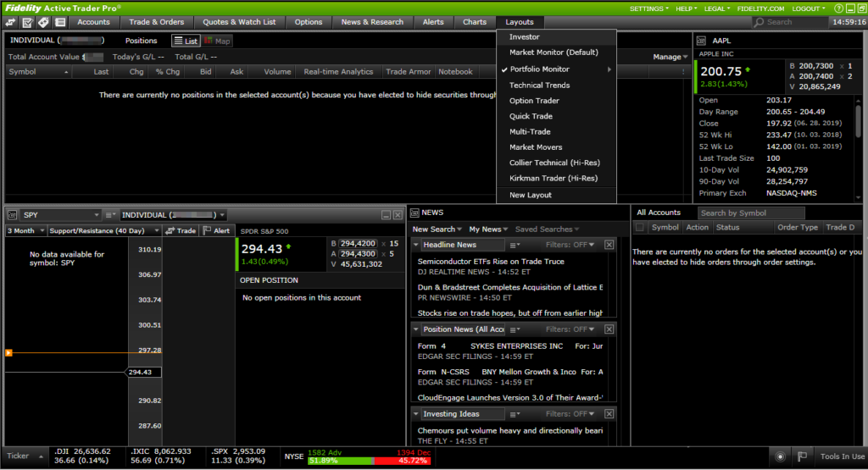Click the Trade button on SPY chart

pos(181,230)
